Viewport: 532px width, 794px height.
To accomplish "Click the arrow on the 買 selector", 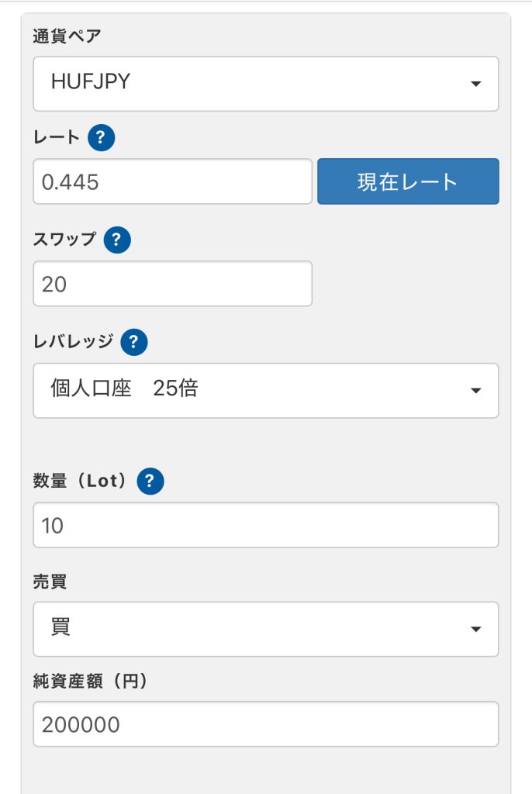I will pyautogui.click(x=475, y=629).
